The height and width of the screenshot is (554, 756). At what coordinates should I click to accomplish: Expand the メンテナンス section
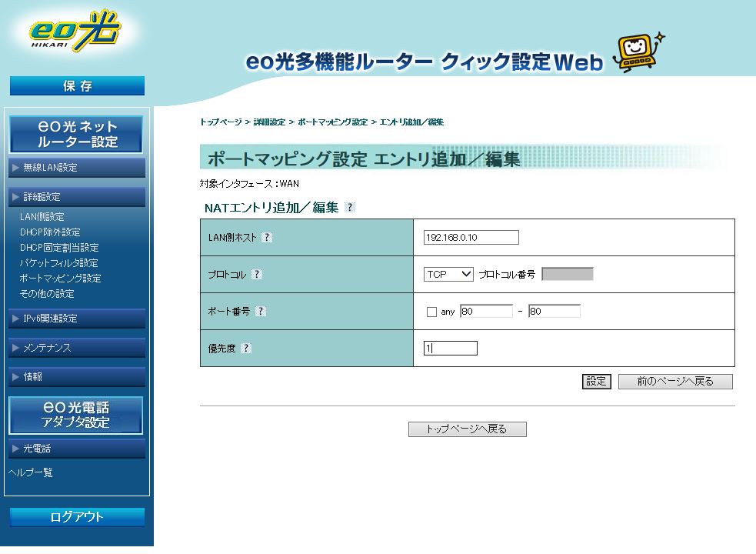pos(77,348)
